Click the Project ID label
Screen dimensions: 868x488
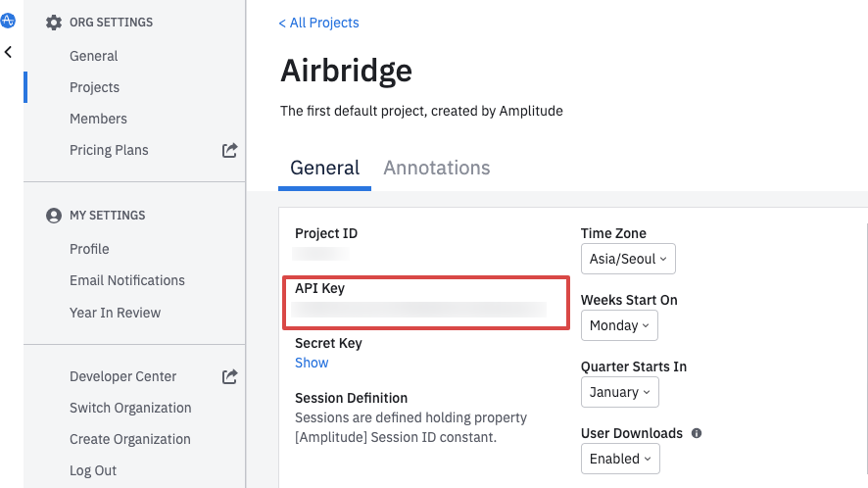(326, 234)
